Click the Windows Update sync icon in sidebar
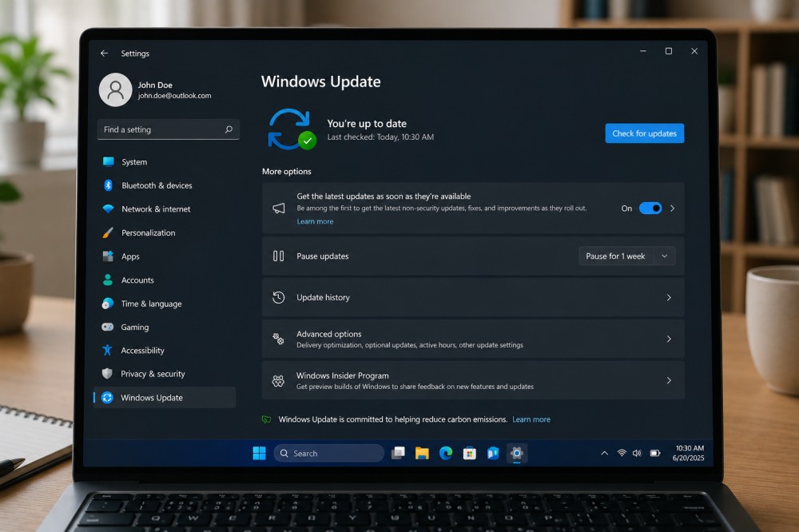This screenshot has width=799, height=532. (x=107, y=398)
